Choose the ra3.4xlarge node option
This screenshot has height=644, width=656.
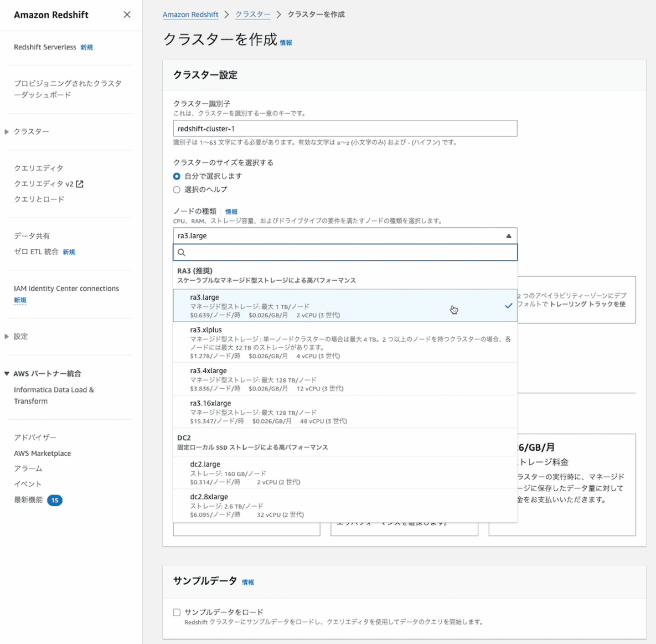[345, 379]
